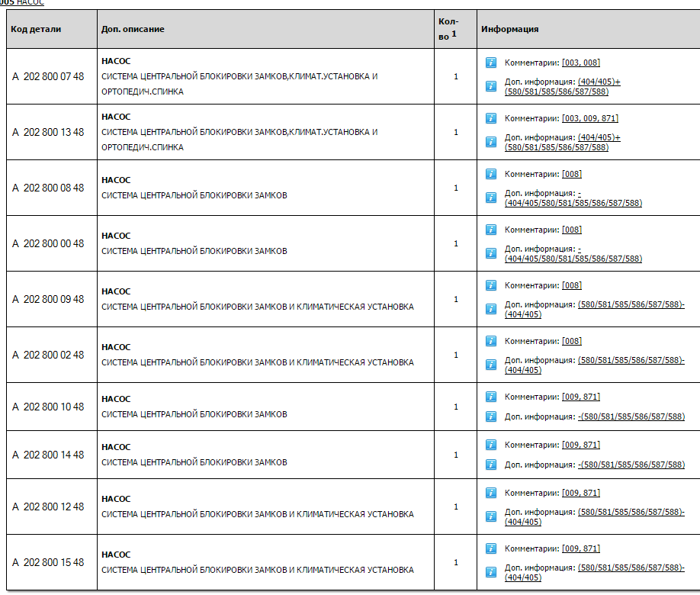Click comments info icon for A 202 800 02 48

pos(490,341)
